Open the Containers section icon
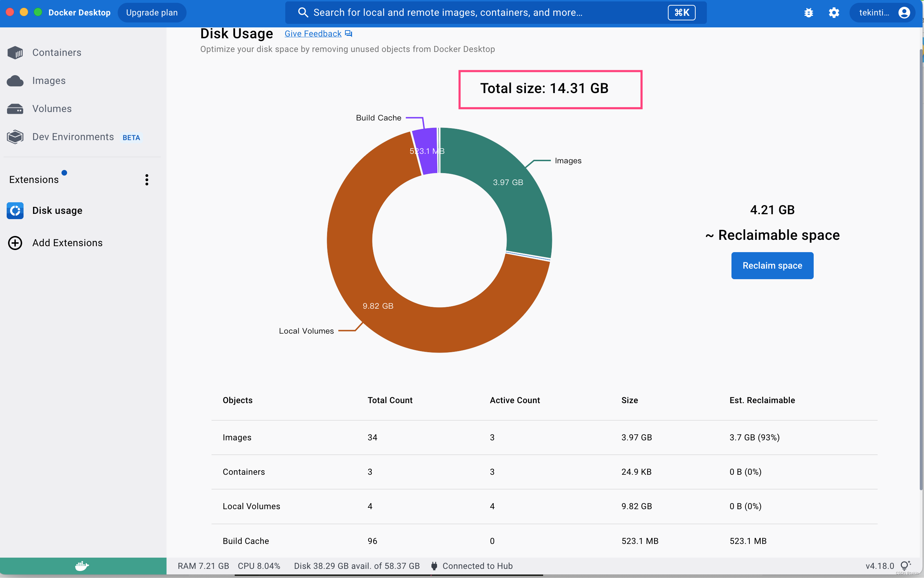 point(15,52)
